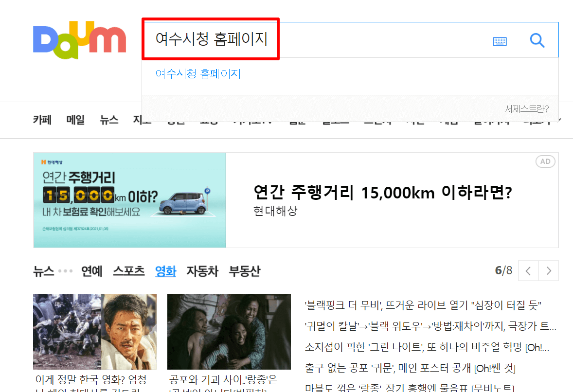Open the 뉴스 service menu
Image resolution: width=573 pixels, height=392 pixels.
point(109,120)
